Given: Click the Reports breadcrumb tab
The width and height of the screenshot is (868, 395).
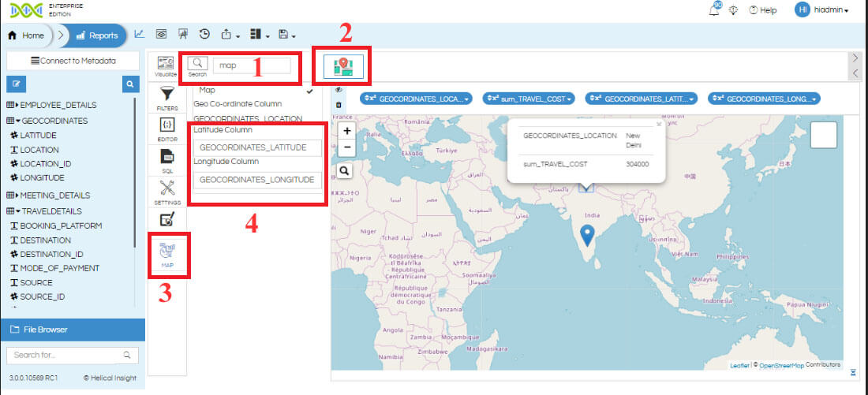Looking at the screenshot, I should point(97,35).
